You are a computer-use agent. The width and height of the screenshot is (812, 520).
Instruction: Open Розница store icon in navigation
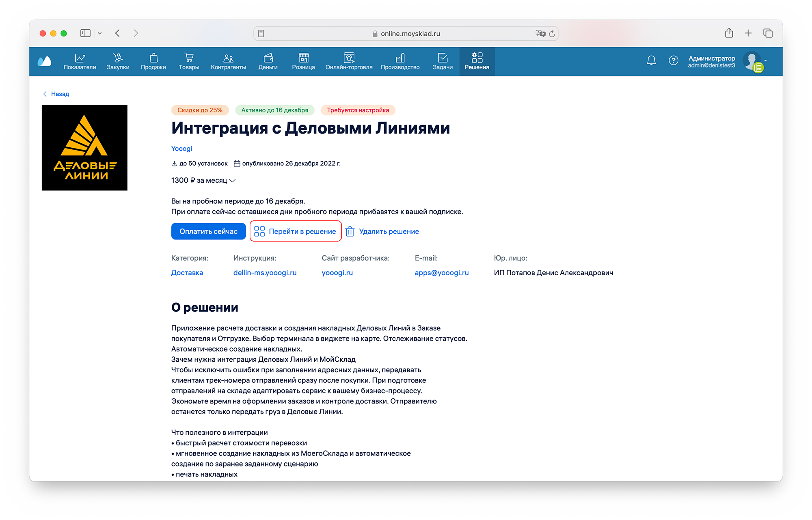pyautogui.click(x=303, y=61)
